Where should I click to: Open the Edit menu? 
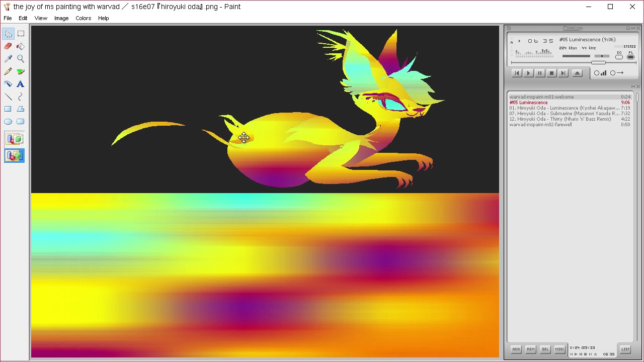pyautogui.click(x=23, y=18)
